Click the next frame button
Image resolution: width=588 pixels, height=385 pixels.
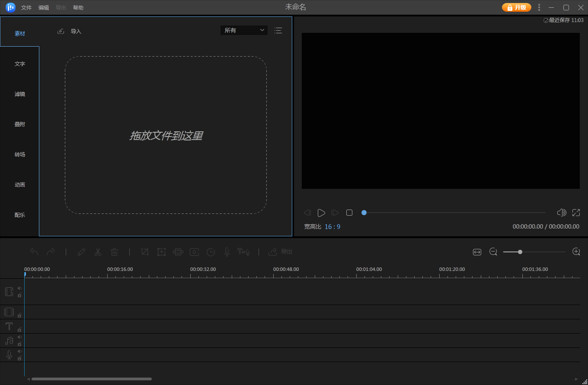tap(335, 213)
